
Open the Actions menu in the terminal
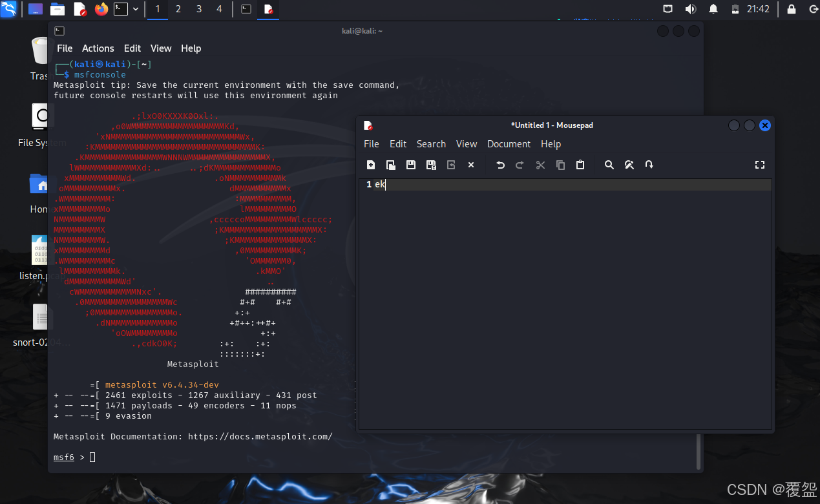(x=98, y=48)
